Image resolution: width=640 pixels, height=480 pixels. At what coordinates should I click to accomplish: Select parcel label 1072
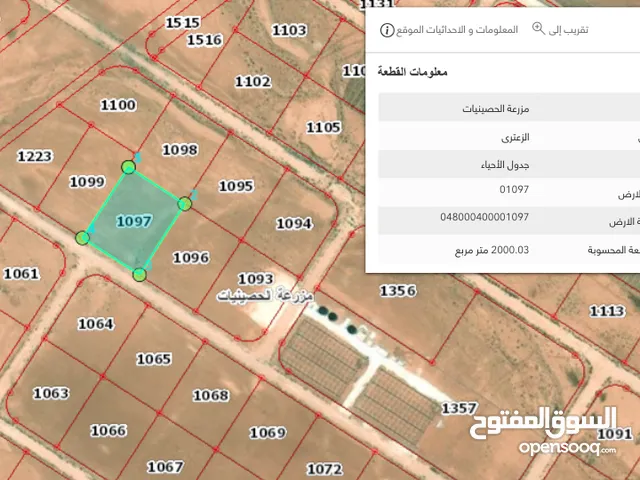pyautogui.click(x=325, y=469)
